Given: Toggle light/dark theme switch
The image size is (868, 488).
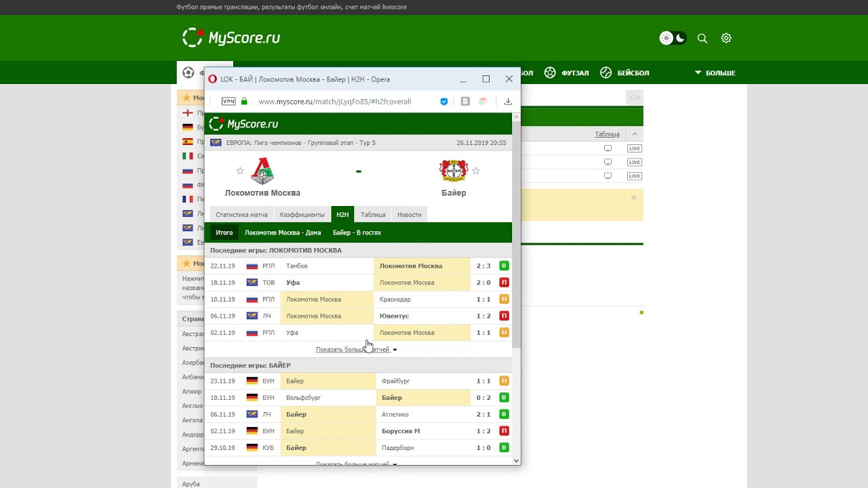Looking at the screenshot, I should click(673, 39).
